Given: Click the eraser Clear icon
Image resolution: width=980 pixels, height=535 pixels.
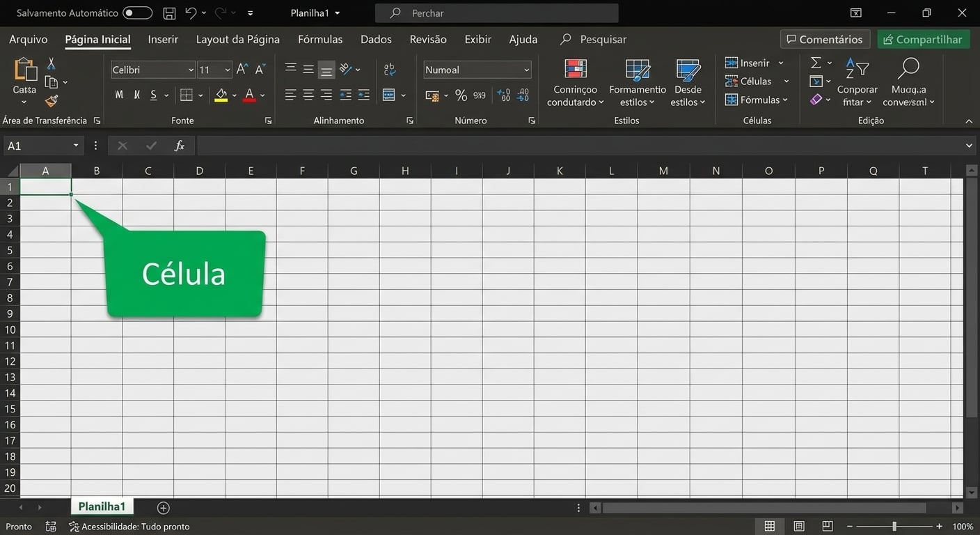Looking at the screenshot, I should [816, 100].
